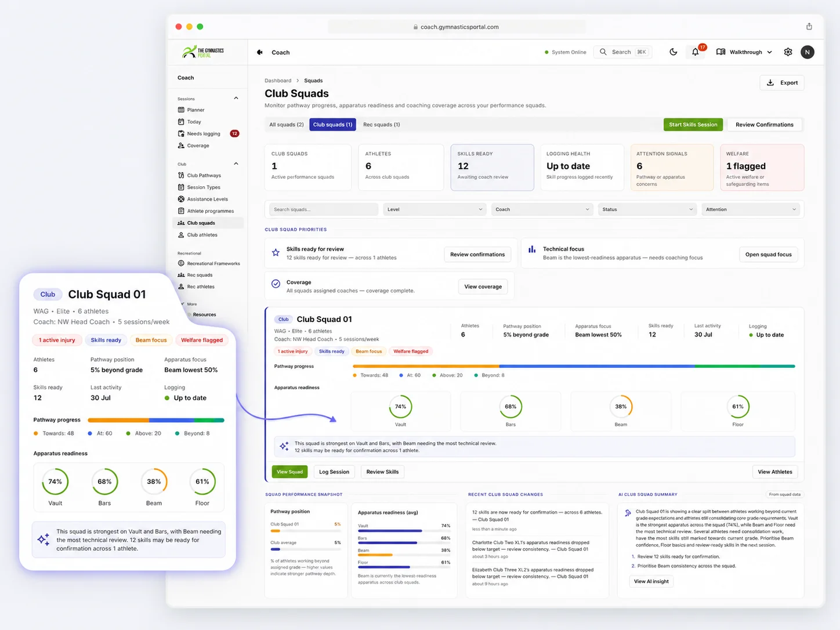
Task: Click View AI insight button
Action: [651, 581]
